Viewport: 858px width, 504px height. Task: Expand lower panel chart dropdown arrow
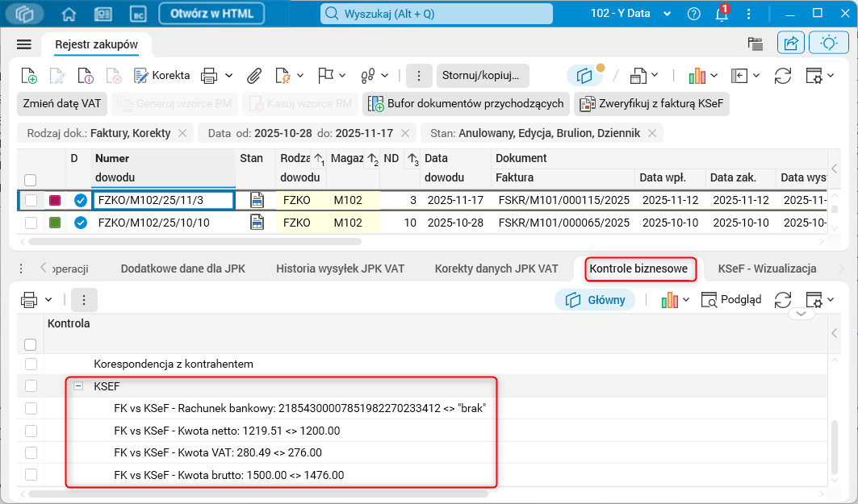click(x=686, y=299)
